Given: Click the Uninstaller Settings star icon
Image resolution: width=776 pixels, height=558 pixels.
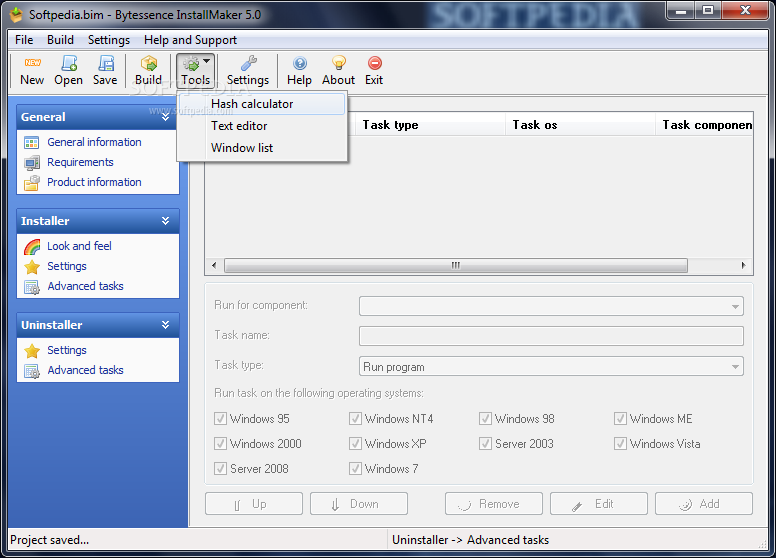Looking at the screenshot, I should point(32,351).
